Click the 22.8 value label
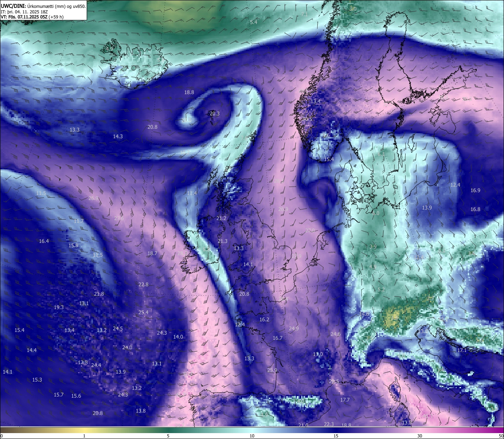The width and height of the screenshot is (504, 439). [143, 284]
